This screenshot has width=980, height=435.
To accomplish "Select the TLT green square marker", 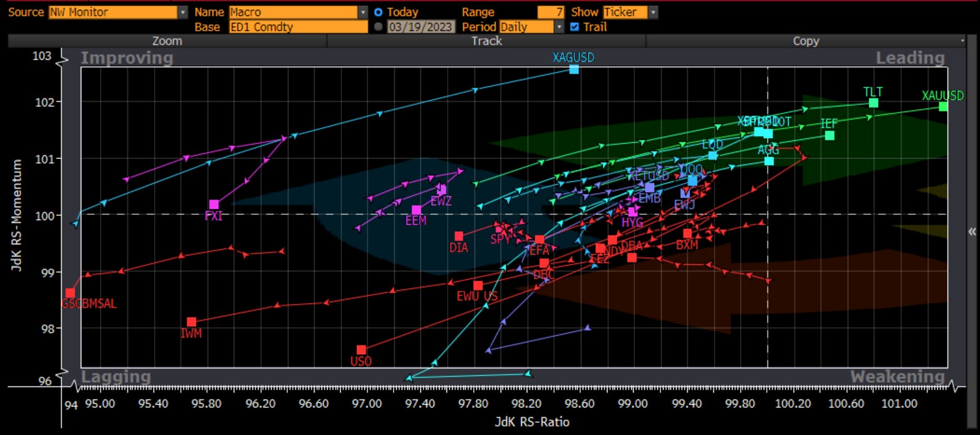I will [873, 103].
